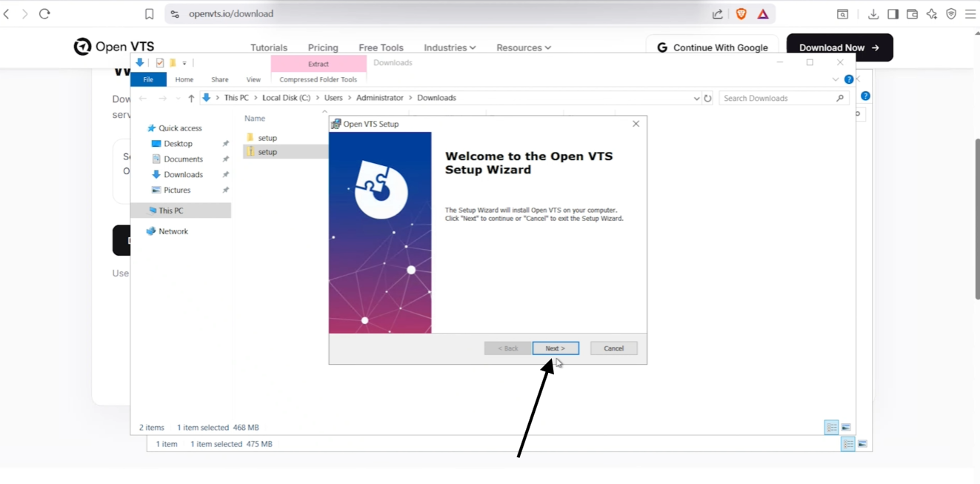980x484 pixels.
Task: Bookmark this page via bookmark icon
Action: tap(149, 14)
